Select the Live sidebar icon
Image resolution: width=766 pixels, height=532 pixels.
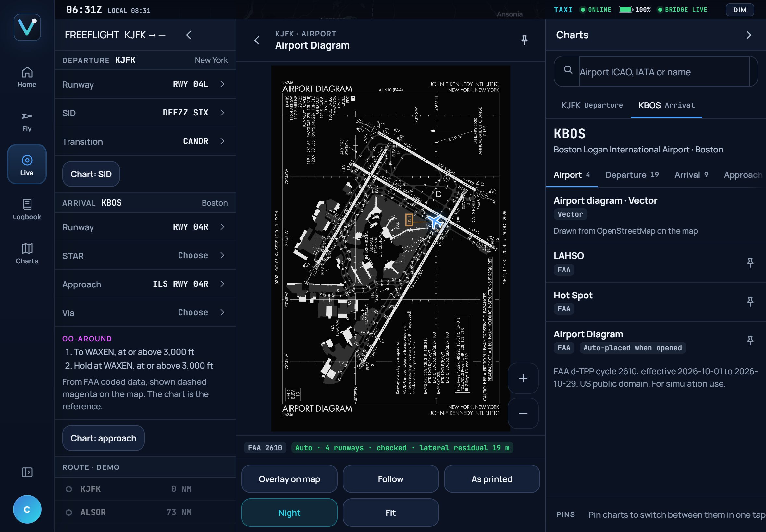pos(27,164)
